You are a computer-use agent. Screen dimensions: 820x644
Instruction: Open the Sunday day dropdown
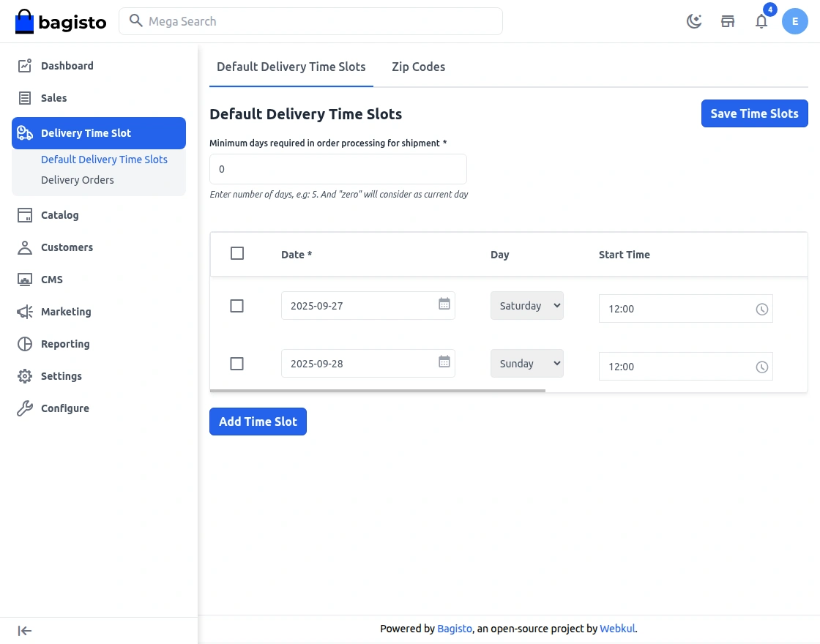(x=526, y=363)
